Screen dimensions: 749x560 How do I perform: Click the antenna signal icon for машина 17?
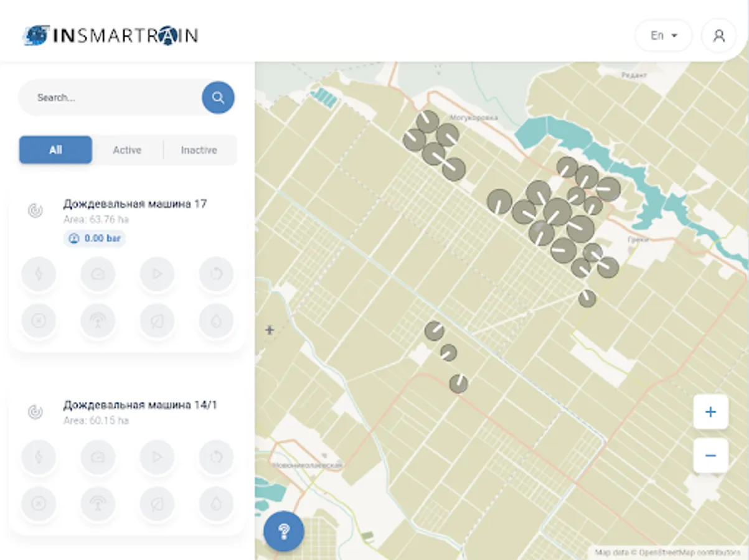pos(98,321)
